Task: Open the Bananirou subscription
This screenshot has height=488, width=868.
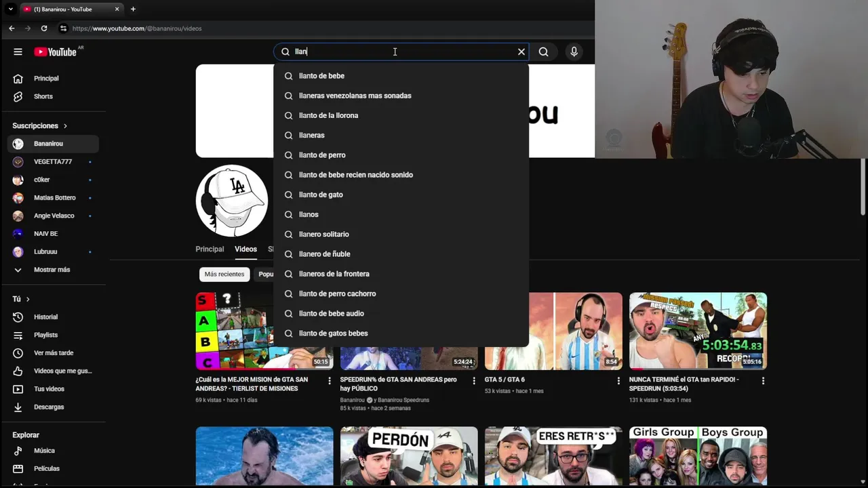Action: coord(54,144)
